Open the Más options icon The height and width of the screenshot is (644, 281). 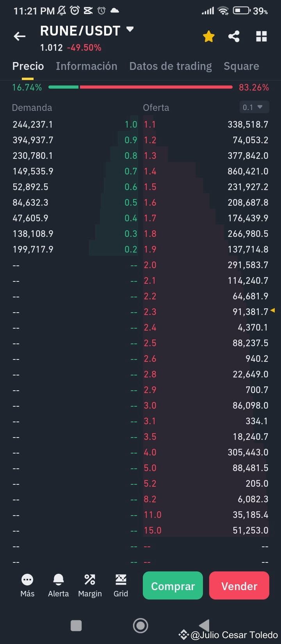click(27, 580)
